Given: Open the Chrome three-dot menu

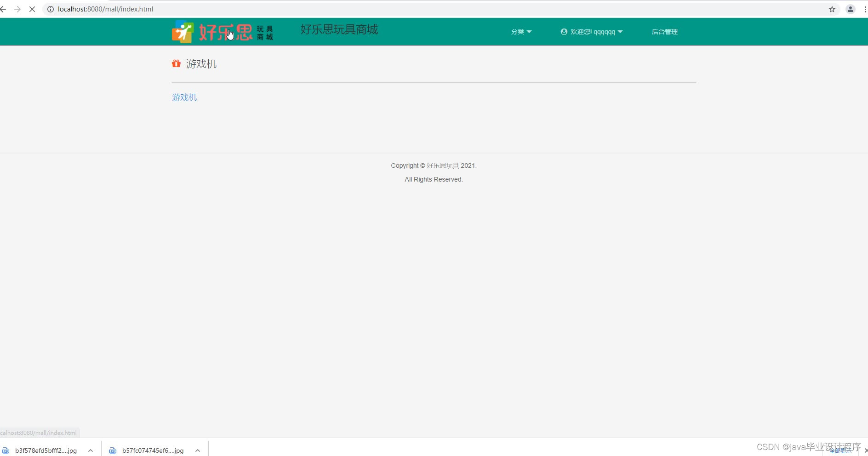Looking at the screenshot, I should click(x=864, y=9).
